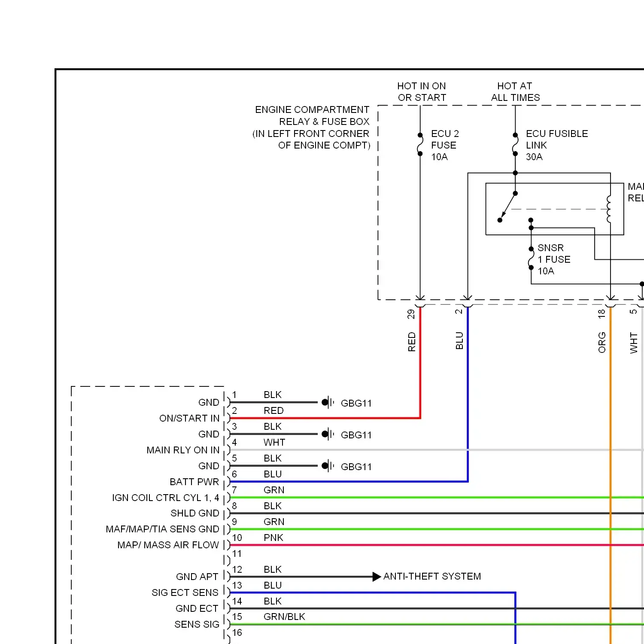
Task: Click the SIG ECT SENS label
Action: pyautogui.click(x=185, y=592)
